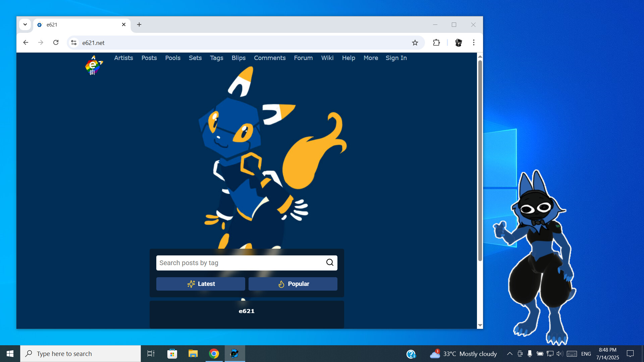Open the Chrome extensions puzzle icon
Screen dimensions: 644x362
coord(436,43)
